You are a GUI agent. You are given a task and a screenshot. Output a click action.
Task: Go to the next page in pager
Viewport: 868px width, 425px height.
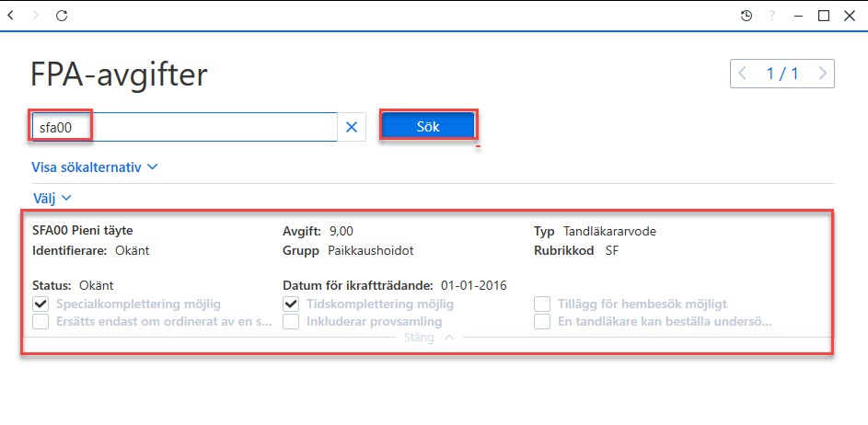(x=823, y=74)
